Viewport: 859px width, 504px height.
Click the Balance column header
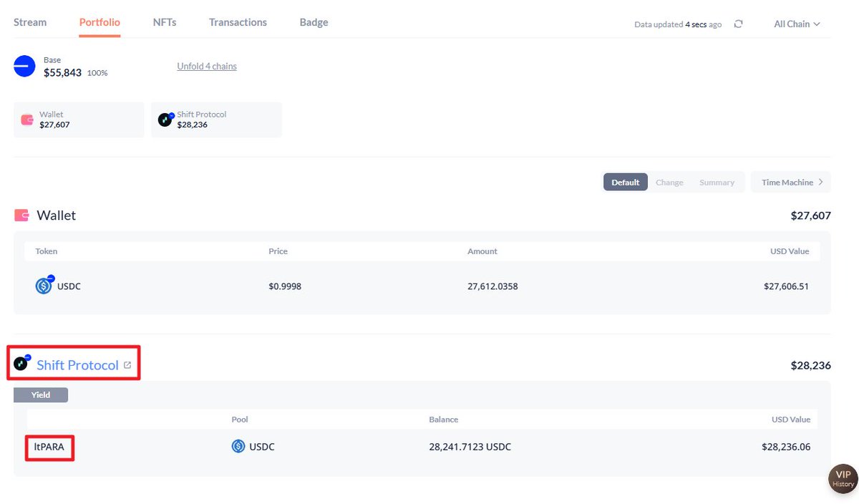coord(444,419)
